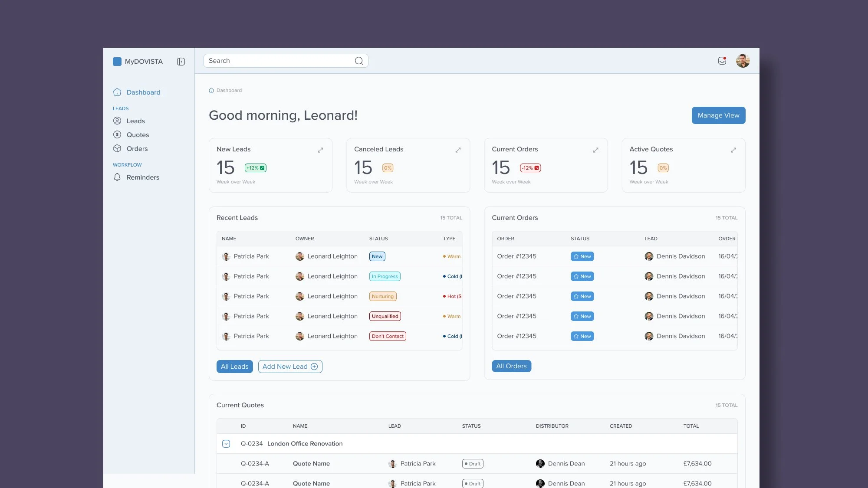Expand the Active Quotes card
This screenshot has height=488, width=868.
[733, 150]
